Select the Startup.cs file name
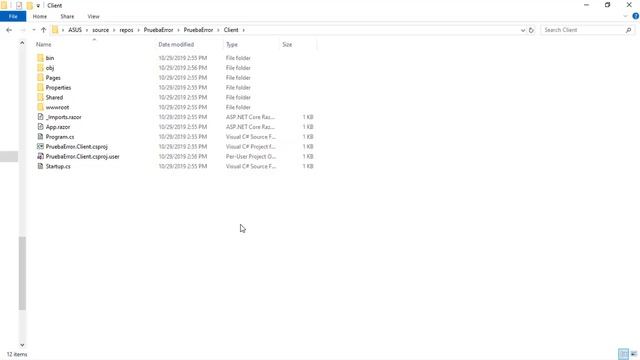The height and width of the screenshot is (360, 640). click(58, 166)
